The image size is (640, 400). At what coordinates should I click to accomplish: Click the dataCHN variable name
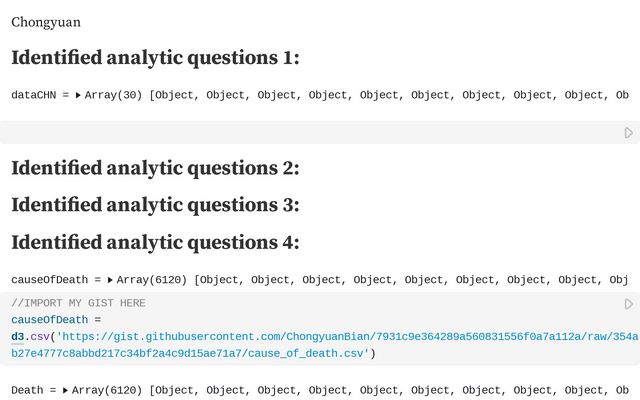tap(36, 95)
